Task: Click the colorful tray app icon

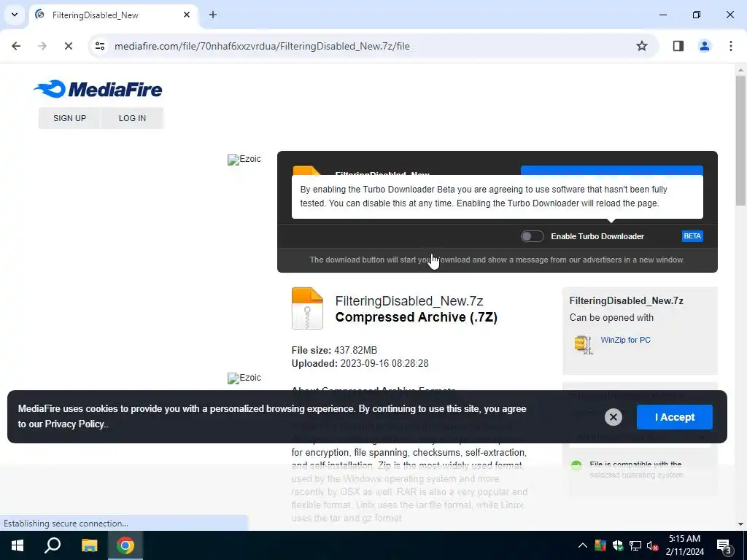Action: point(600,545)
